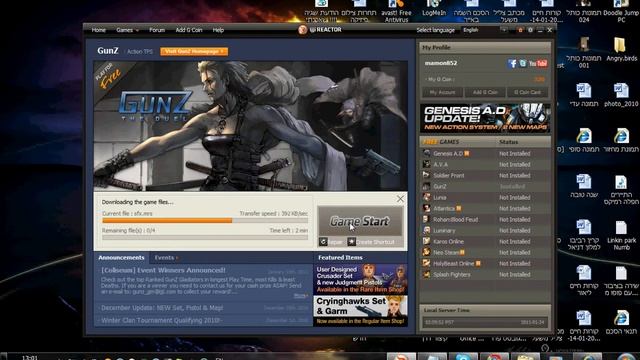Open the Genesis A.D Update banner
Viewport: 640px width, 360px height.
click(485, 118)
